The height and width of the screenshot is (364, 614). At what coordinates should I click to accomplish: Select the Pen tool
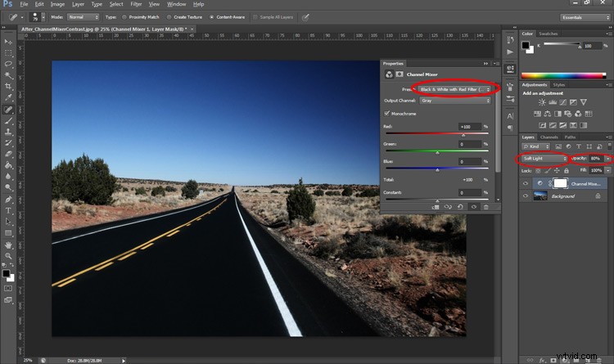(x=8, y=200)
